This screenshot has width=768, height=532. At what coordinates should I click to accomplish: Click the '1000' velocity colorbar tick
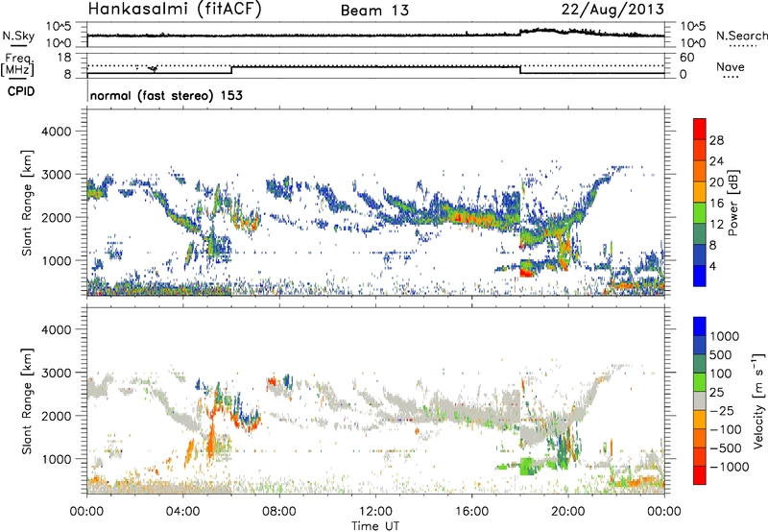pyautogui.click(x=725, y=336)
